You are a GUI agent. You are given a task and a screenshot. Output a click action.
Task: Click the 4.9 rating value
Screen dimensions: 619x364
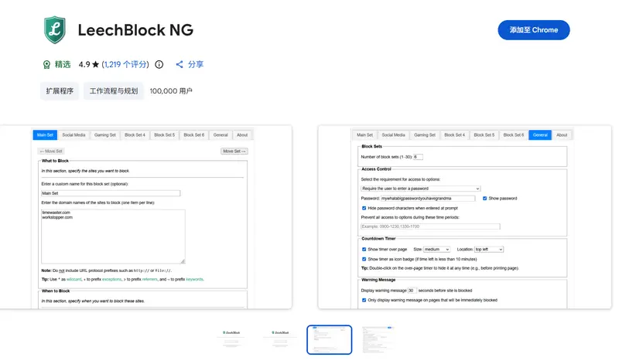tap(84, 64)
